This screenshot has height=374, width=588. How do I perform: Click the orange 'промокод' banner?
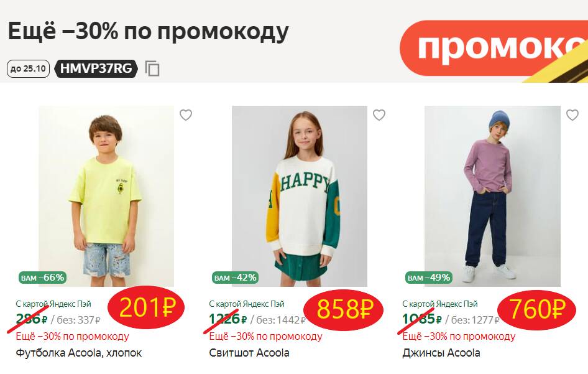tap(494, 48)
